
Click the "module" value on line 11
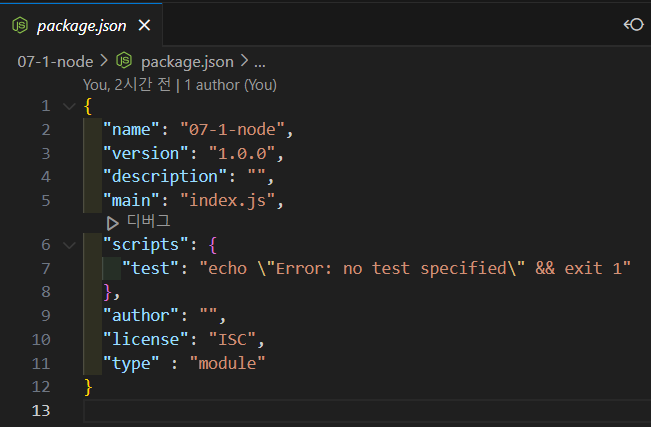227,363
